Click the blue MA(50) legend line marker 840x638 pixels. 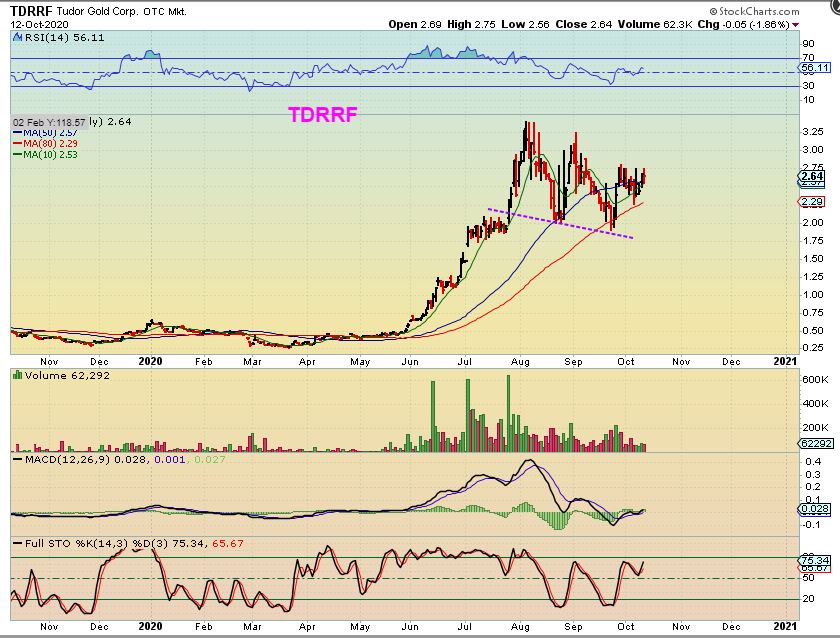click(18, 132)
